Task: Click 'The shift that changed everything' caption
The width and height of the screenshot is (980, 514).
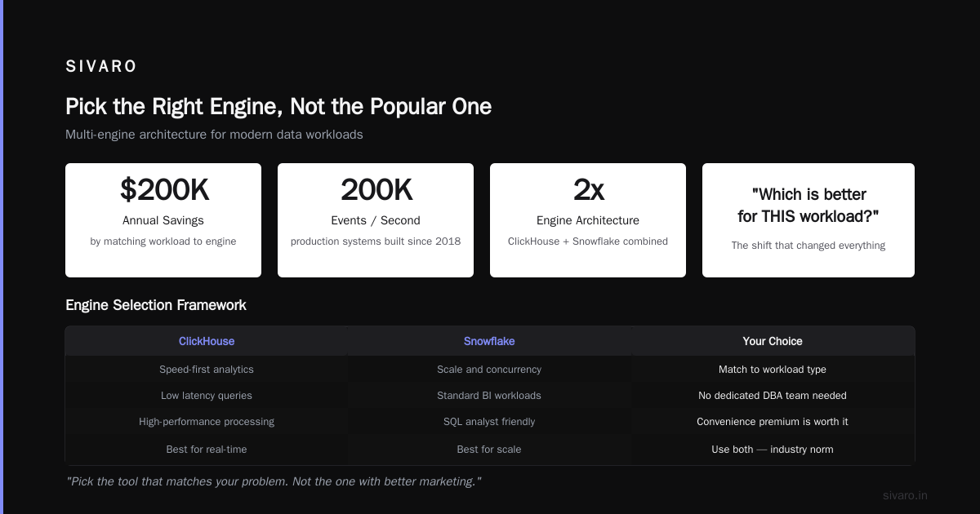Action: 808,246
